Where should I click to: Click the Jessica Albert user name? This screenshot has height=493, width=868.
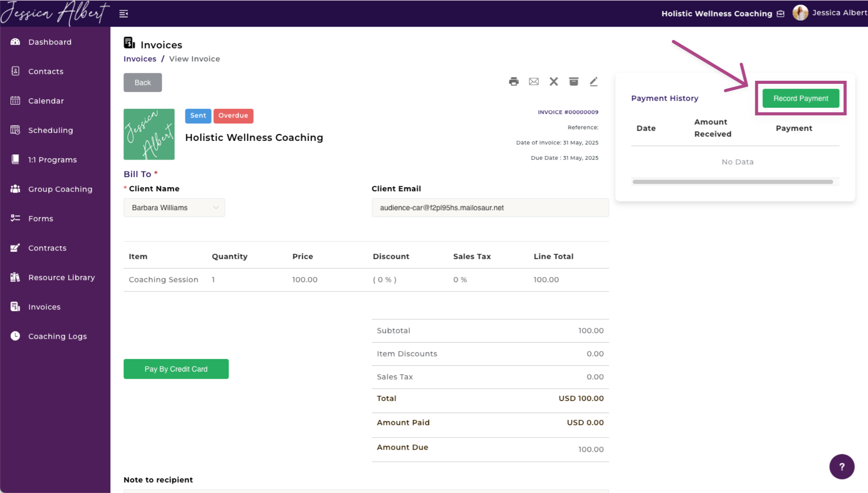pyautogui.click(x=840, y=13)
